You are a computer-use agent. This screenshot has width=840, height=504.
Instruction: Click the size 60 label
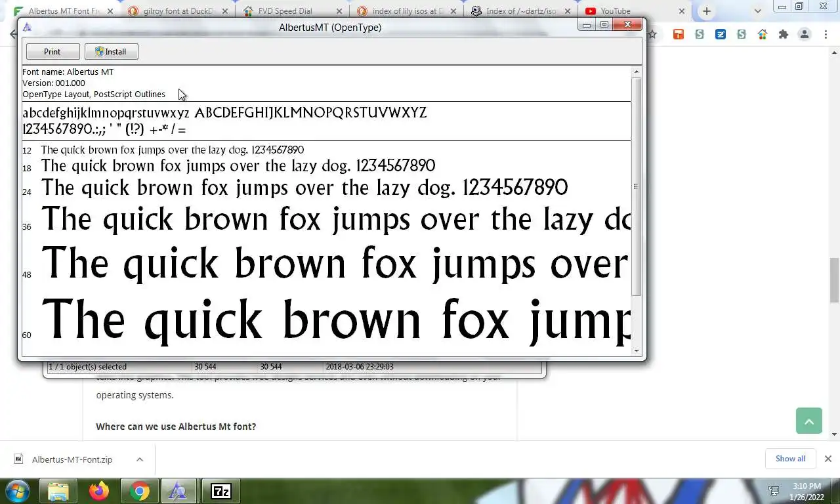[x=27, y=335]
